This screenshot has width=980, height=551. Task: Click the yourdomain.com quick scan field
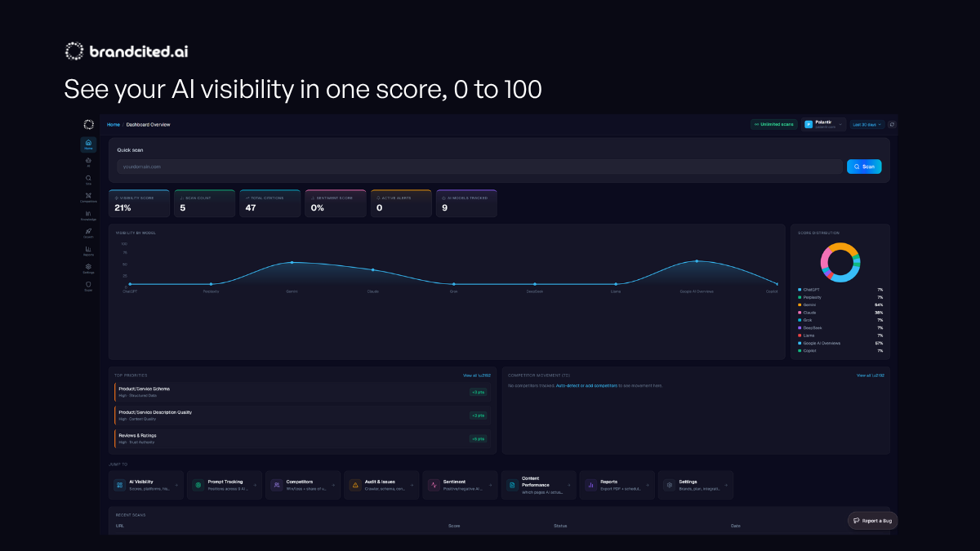point(478,167)
